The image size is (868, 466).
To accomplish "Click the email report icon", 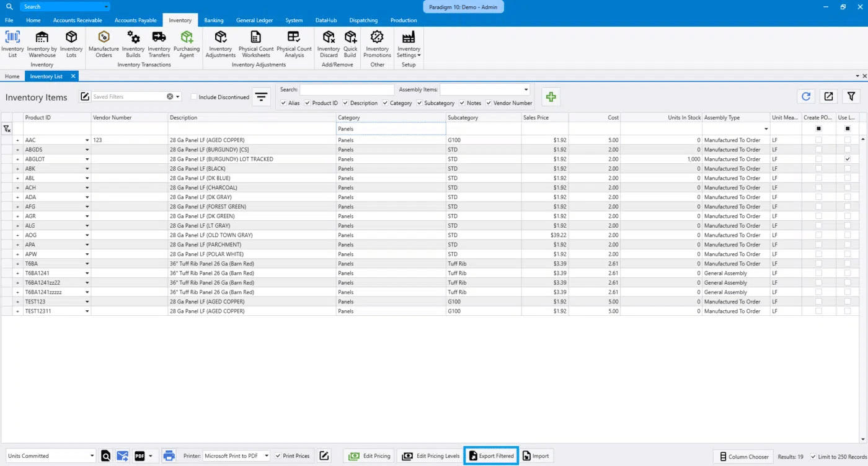I will tap(122, 456).
